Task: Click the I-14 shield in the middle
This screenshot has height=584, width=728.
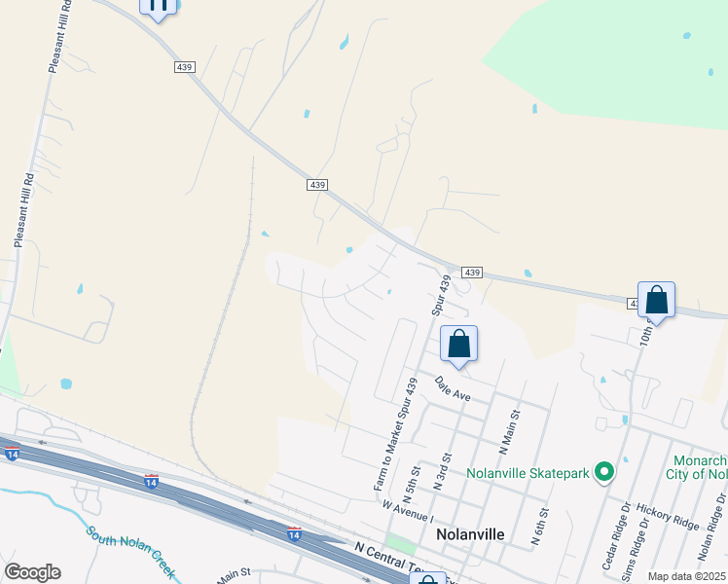Action: (151, 482)
